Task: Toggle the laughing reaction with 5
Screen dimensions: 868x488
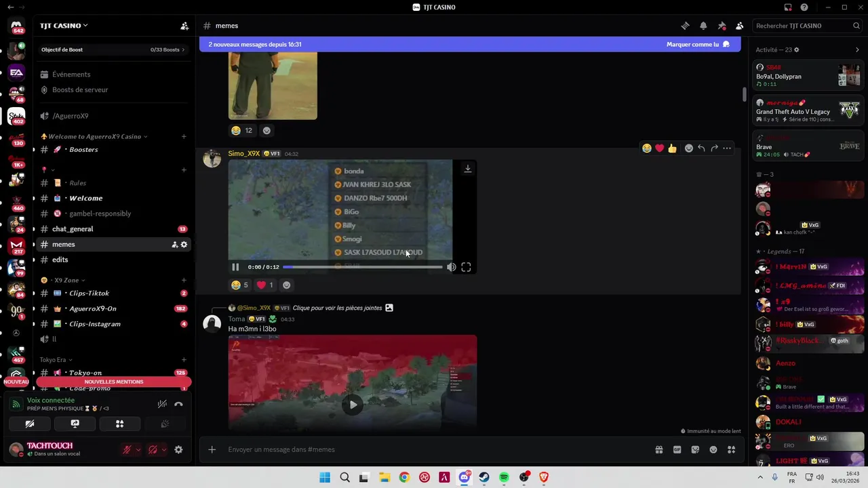Action: pos(240,285)
